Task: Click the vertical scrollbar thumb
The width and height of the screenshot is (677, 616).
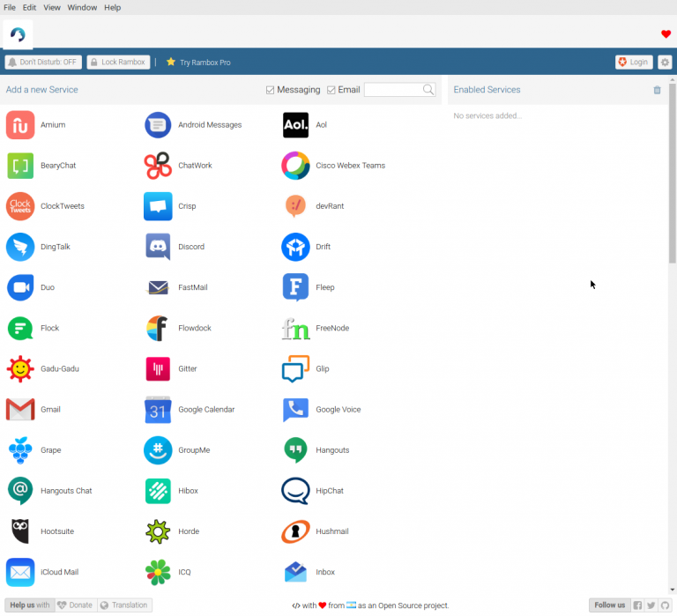Action: 673,174
